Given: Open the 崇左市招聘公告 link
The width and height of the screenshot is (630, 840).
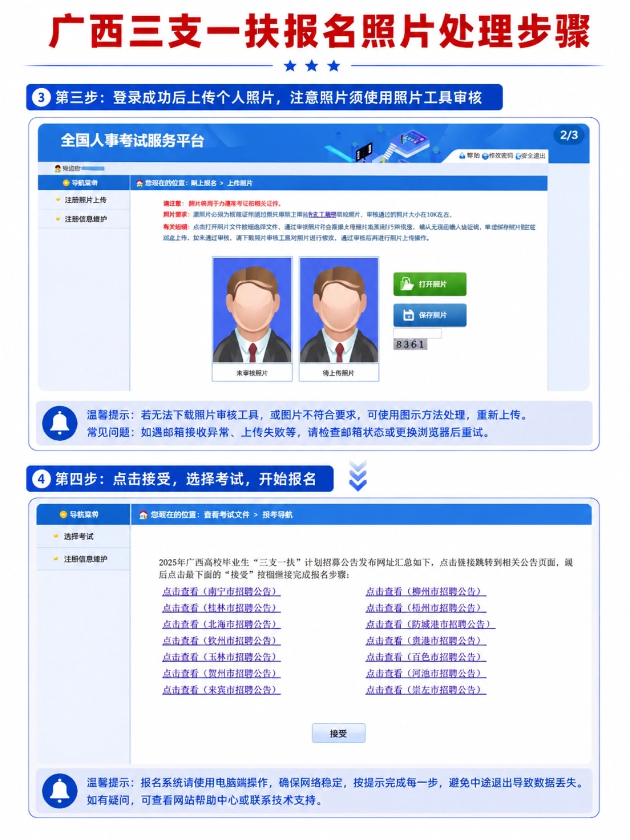Looking at the screenshot, I should point(426,690).
